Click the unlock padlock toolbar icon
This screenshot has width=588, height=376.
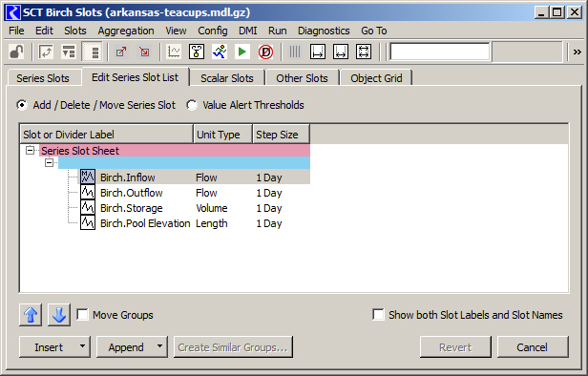click(16, 52)
